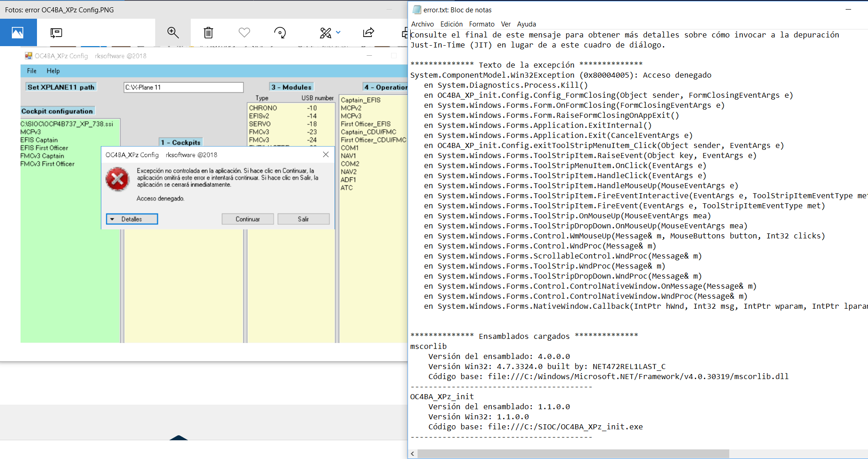Delete the photo with trash icon
This screenshot has width=868, height=459.
(208, 32)
